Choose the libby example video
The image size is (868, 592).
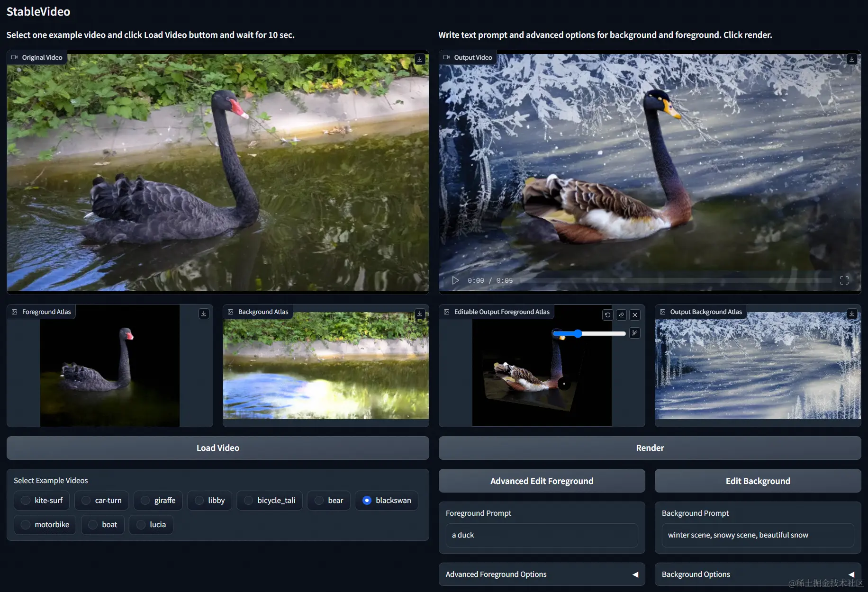pyautogui.click(x=210, y=500)
